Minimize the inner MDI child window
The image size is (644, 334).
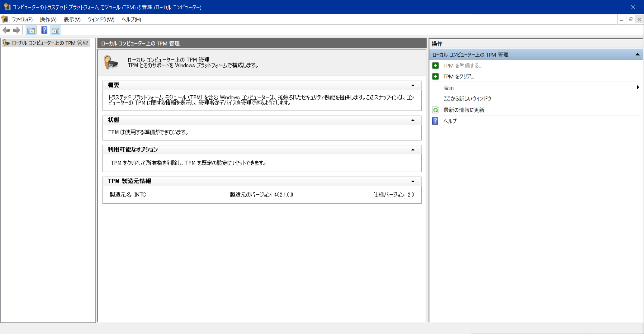tap(621, 20)
